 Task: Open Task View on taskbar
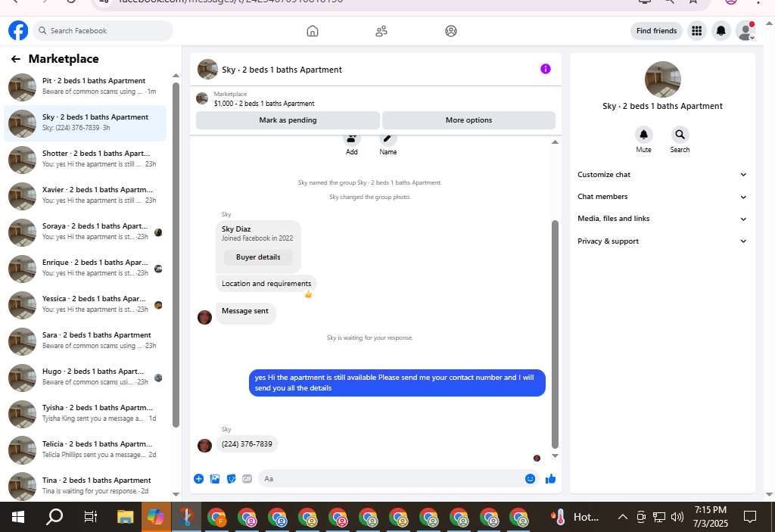click(x=91, y=517)
